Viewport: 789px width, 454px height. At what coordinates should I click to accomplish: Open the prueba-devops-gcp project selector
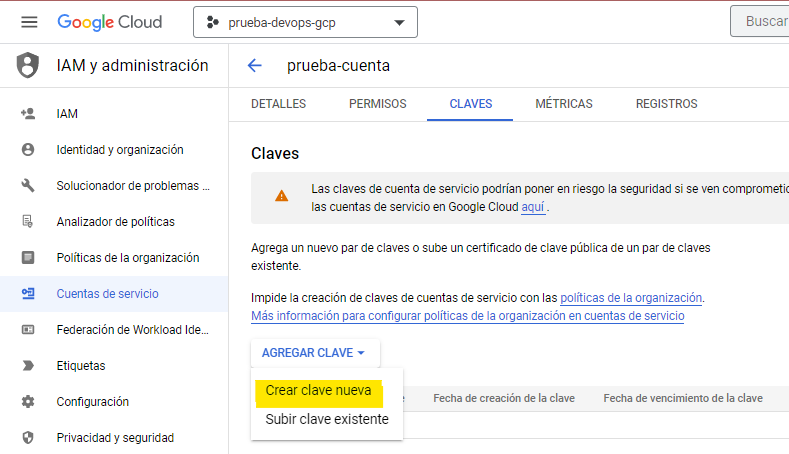pyautogui.click(x=305, y=22)
